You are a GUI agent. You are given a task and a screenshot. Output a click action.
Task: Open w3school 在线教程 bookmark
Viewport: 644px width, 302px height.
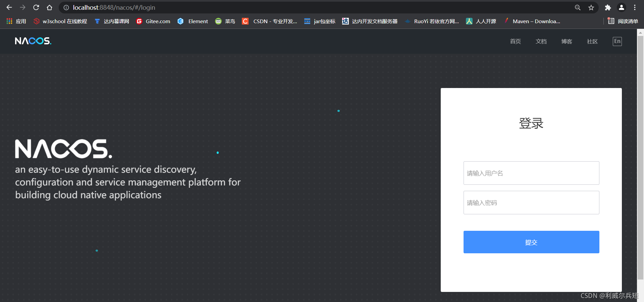[60, 21]
